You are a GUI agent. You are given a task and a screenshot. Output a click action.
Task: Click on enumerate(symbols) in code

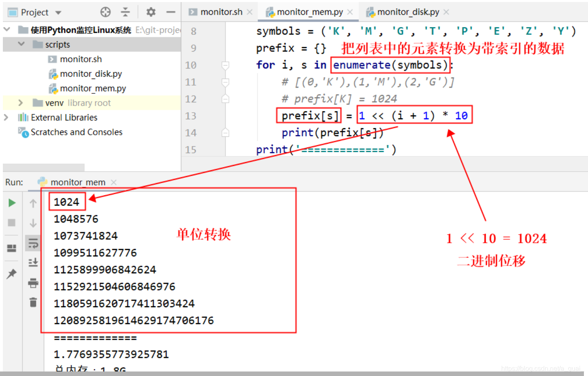[390, 65]
